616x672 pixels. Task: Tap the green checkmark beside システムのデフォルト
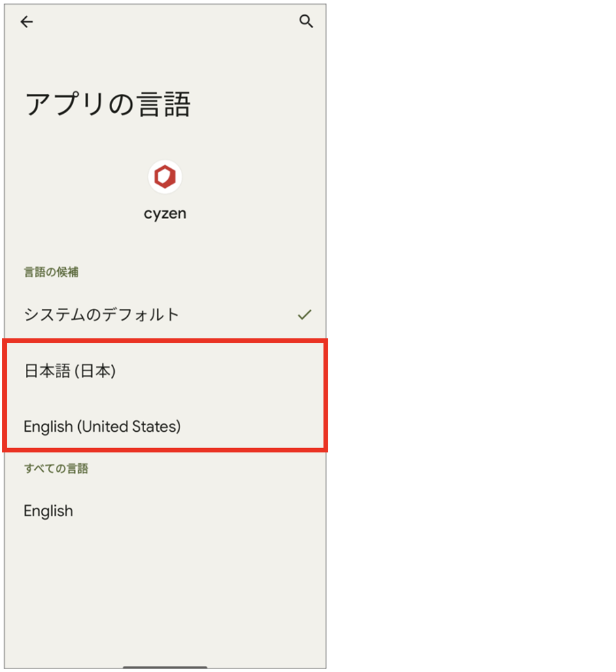pyautogui.click(x=305, y=315)
